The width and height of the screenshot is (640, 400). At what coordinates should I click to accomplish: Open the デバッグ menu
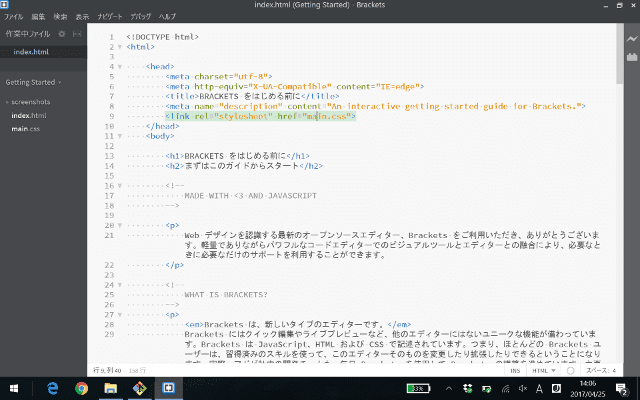click(140, 16)
